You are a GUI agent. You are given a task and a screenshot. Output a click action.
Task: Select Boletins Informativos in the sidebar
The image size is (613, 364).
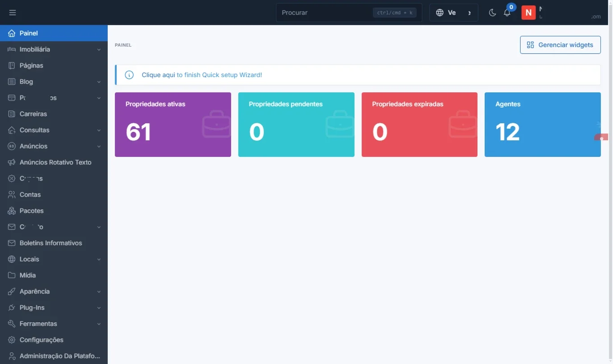(54, 243)
